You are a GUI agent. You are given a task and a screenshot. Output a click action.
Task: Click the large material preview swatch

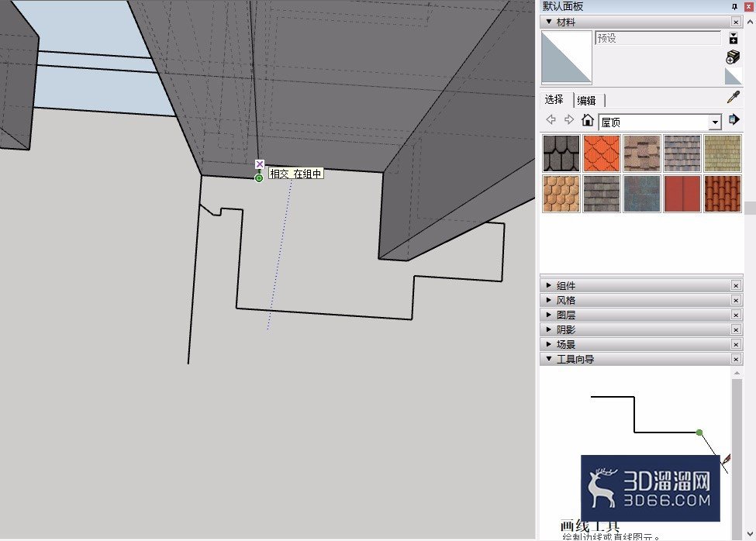567,57
